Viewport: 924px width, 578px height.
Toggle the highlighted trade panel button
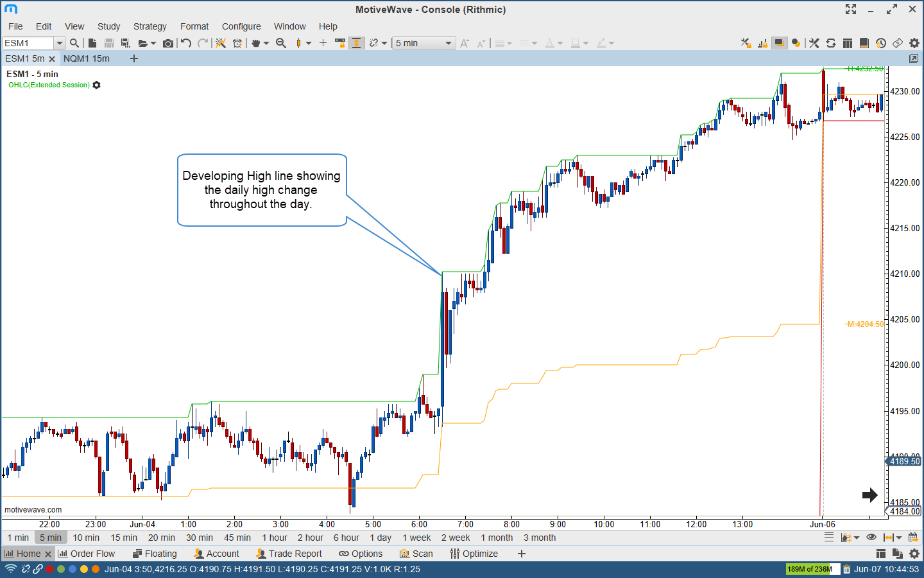779,43
